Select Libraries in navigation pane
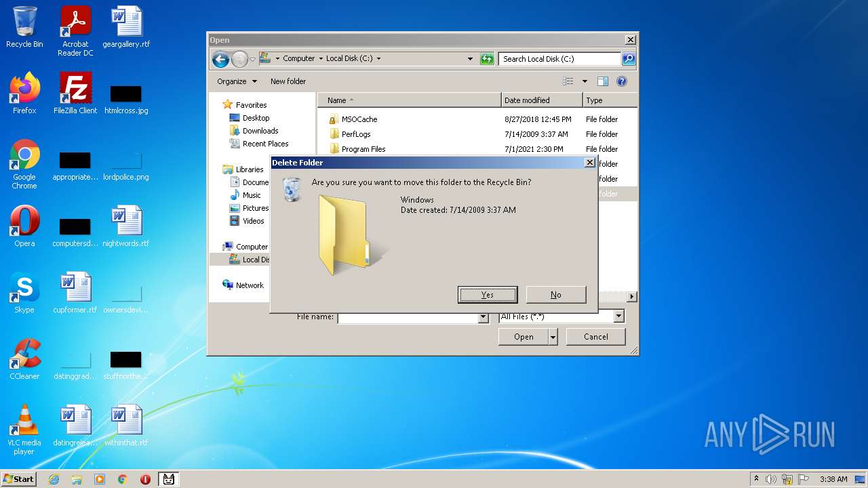Image resolution: width=868 pixels, height=488 pixels. (x=250, y=169)
